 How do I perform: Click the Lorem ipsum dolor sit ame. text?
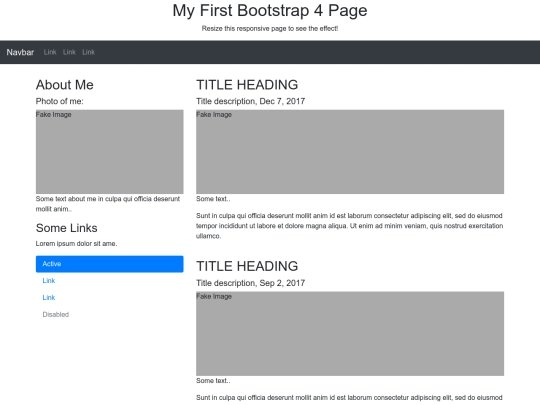pyautogui.click(x=76, y=243)
